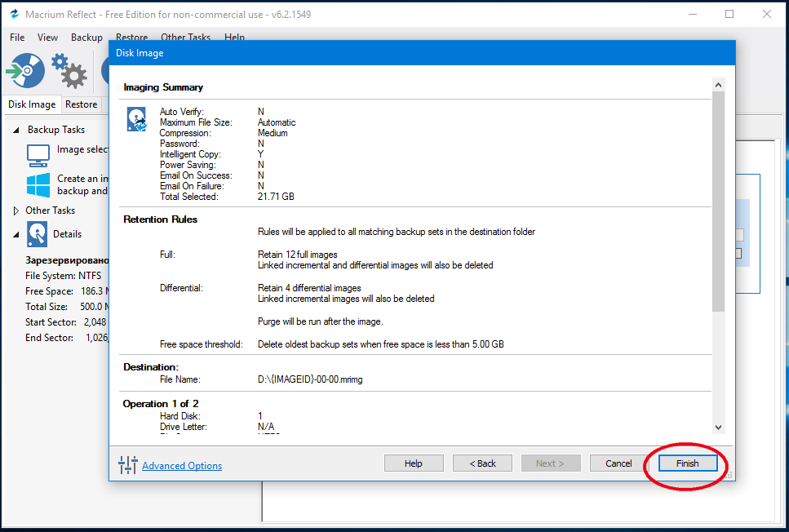789x532 pixels.
Task: Click the disk image backup toolbar icon
Action: tap(25, 70)
